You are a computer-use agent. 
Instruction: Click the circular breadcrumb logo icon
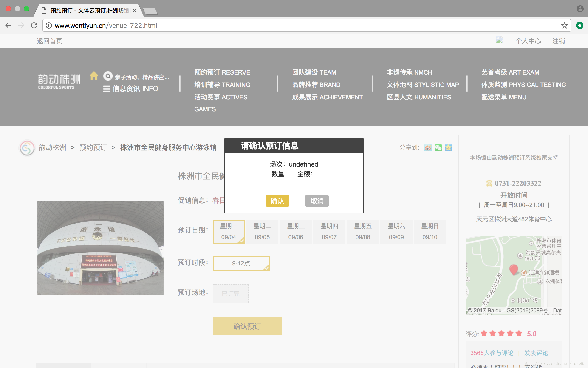point(27,148)
